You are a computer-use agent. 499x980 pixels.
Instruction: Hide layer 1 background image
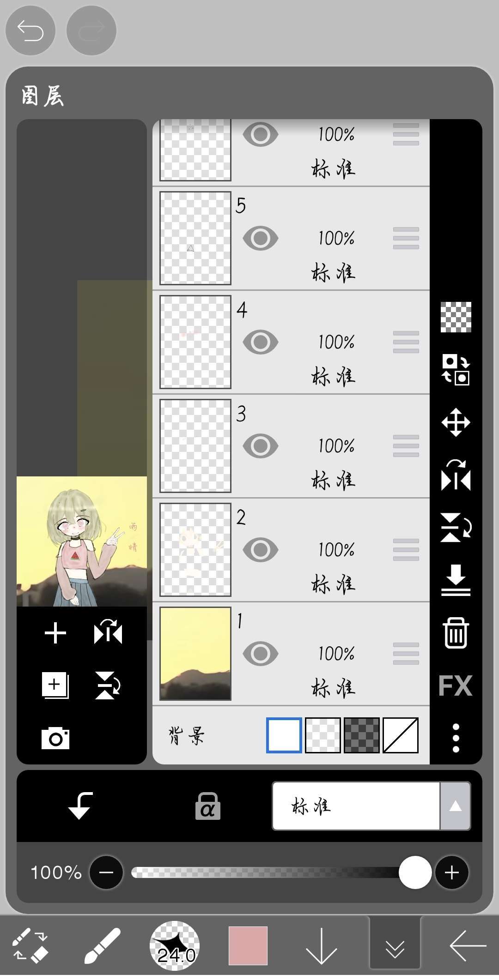[261, 654]
